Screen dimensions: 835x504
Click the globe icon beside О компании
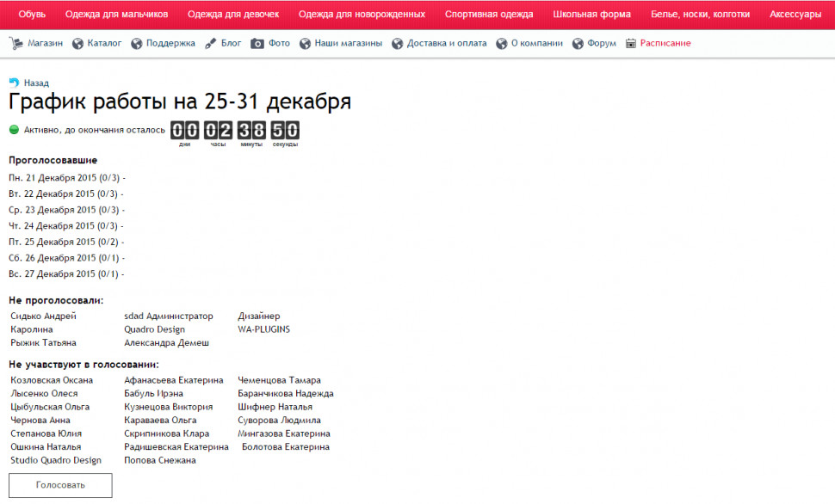click(502, 44)
